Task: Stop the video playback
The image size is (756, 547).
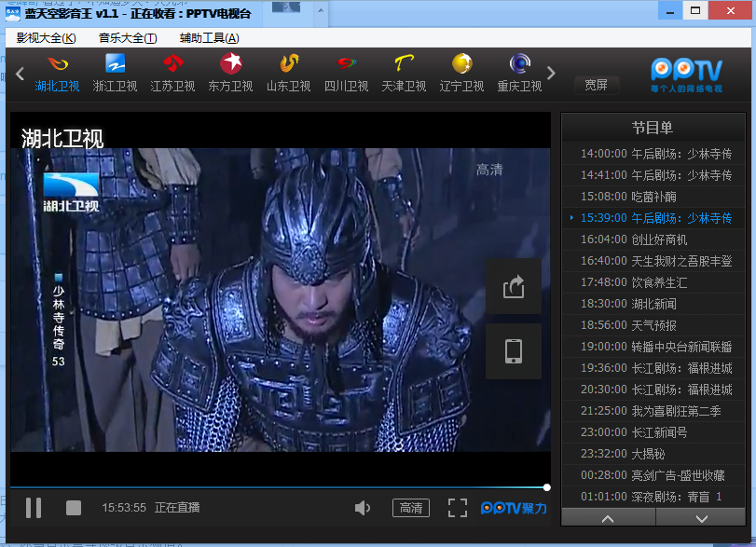Action: pos(74,508)
